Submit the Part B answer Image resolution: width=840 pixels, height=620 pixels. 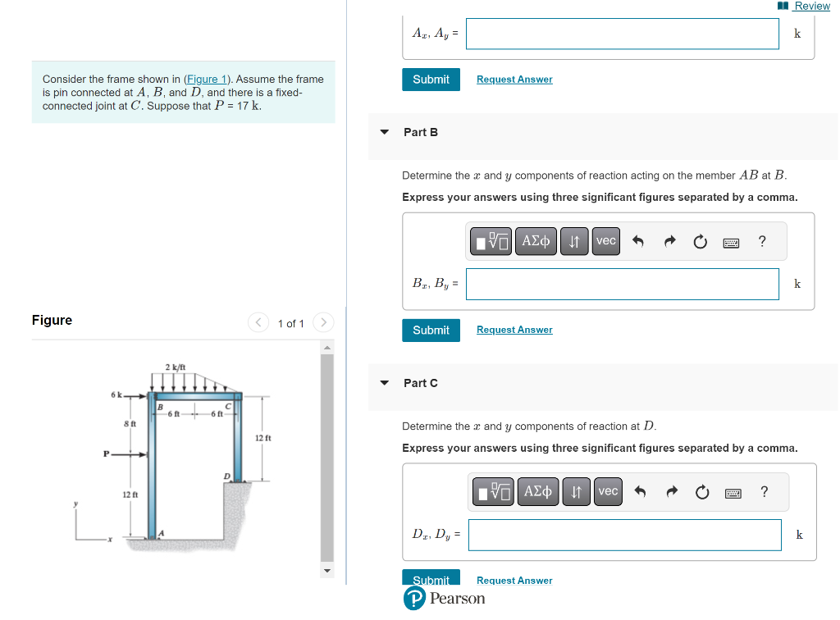coord(431,330)
